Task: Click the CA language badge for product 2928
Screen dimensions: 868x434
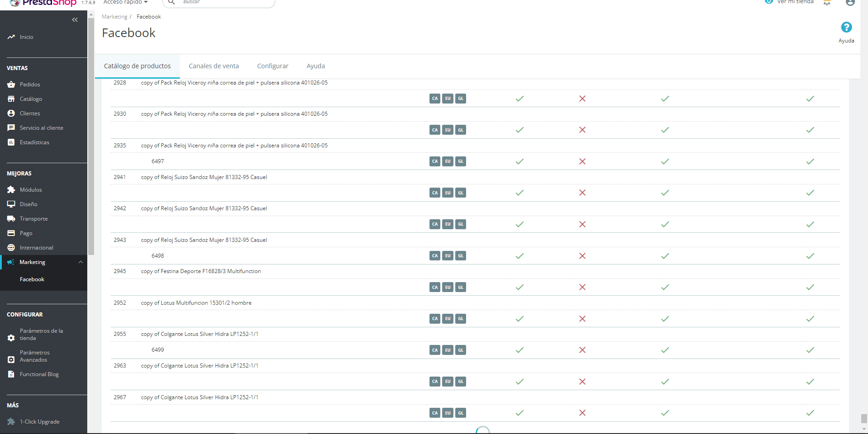Action: pos(435,99)
